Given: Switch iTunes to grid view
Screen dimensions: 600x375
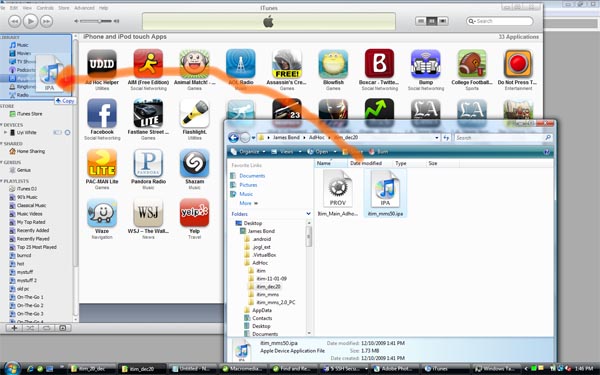Looking at the screenshot, I should [x=432, y=21].
